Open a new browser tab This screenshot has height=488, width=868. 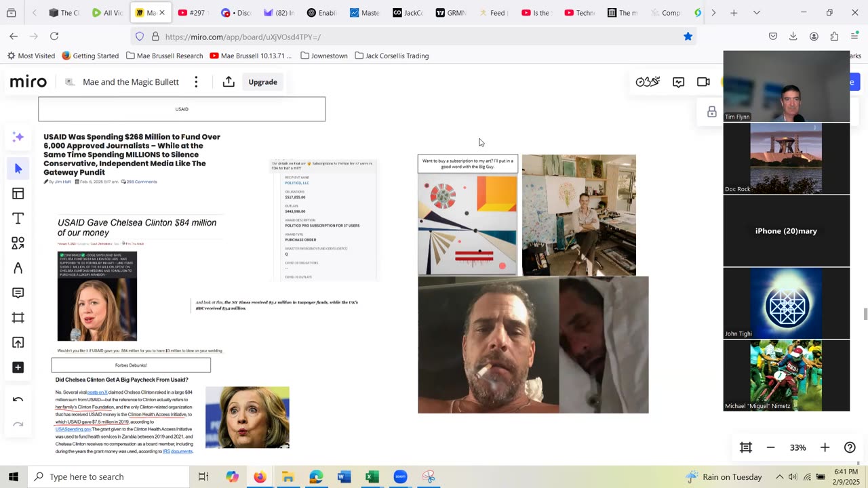click(734, 13)
